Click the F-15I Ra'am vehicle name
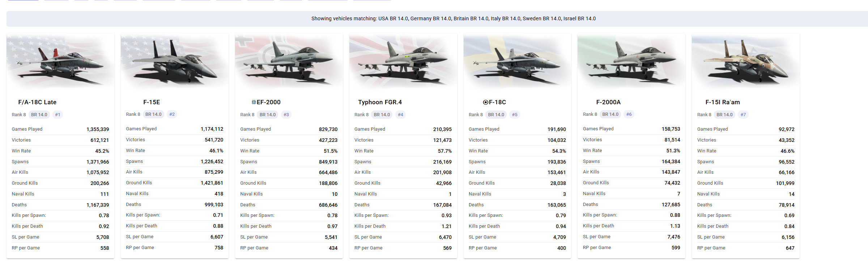Viewport: 868px width, 265px height. (723, 102)
